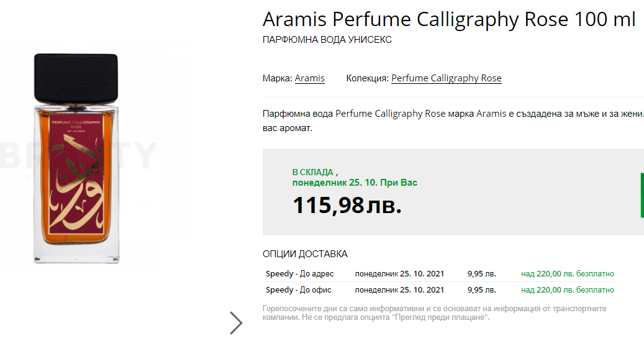Click free shipping note in До офис row
This screenshot has height=364, width=644.
coord(567,290)
